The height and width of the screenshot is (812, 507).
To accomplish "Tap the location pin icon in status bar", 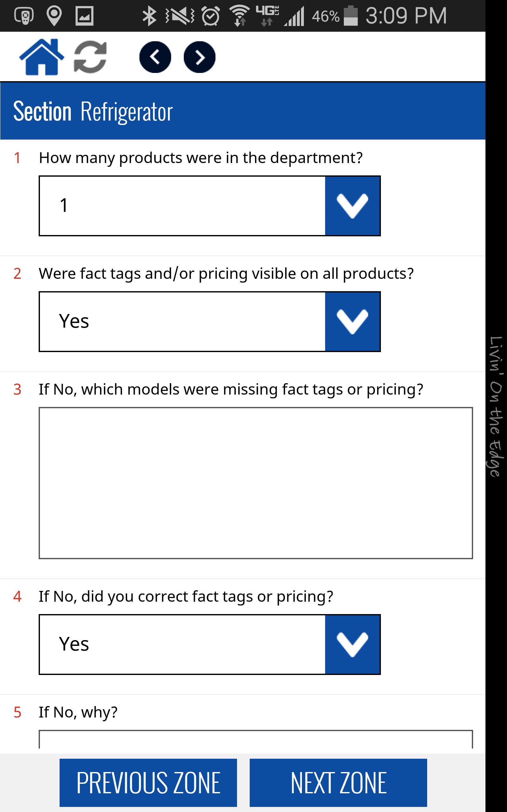I will (55, 15).
